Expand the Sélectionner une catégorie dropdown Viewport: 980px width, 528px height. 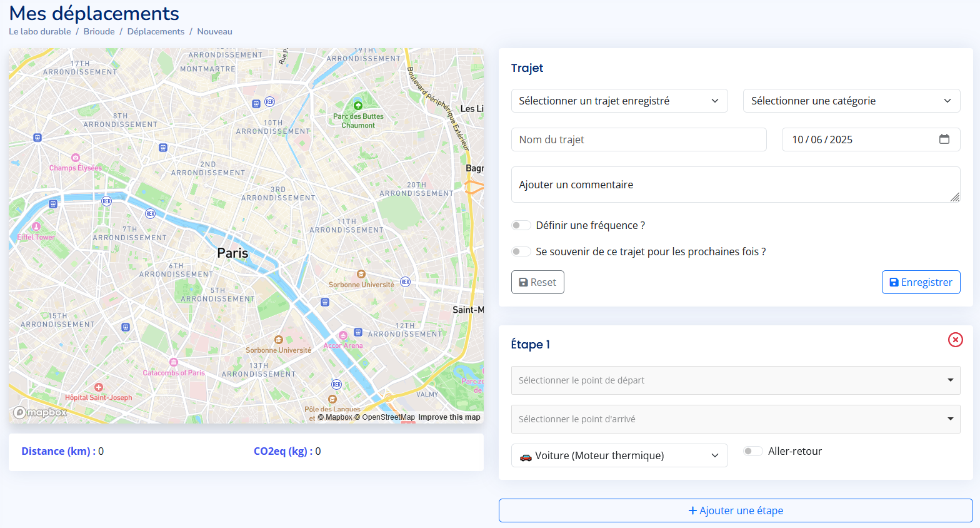coord(851,101)
